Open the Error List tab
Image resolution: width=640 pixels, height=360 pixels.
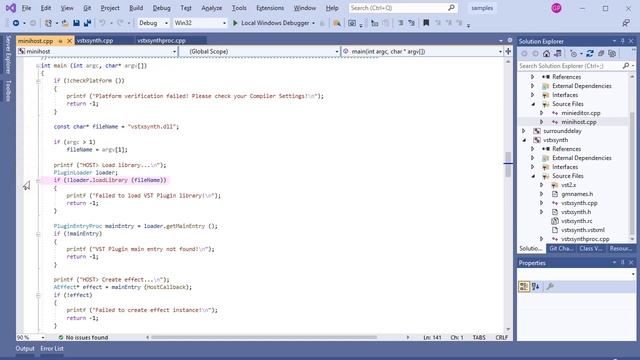pyautogui.click(x=52, y=349)
